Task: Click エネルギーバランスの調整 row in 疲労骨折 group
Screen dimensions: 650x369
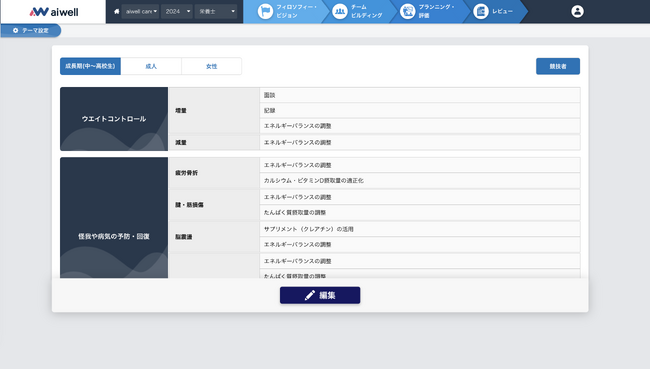Action: click(x=420, y=165)
